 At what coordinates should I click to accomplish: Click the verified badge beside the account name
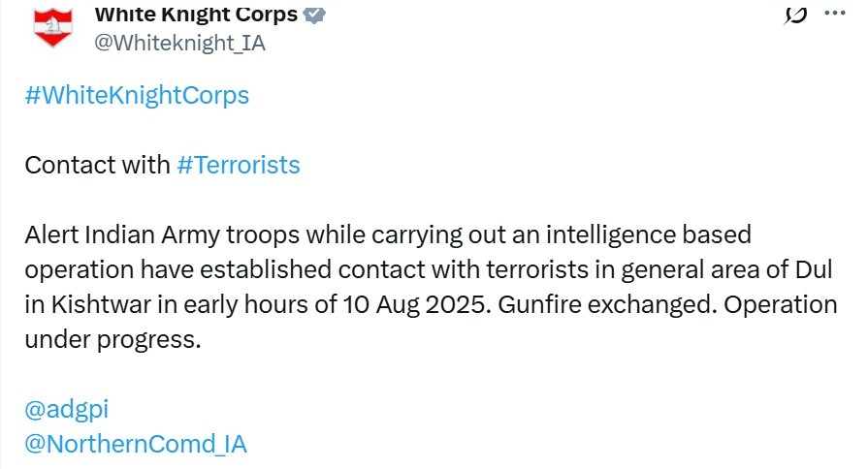point(314,15)
